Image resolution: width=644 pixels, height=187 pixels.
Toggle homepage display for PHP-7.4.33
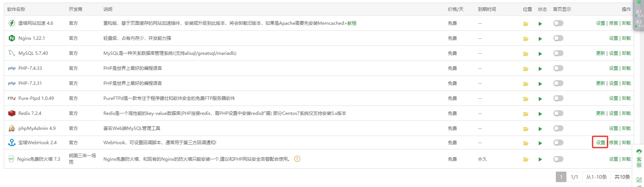click(558, 68)
